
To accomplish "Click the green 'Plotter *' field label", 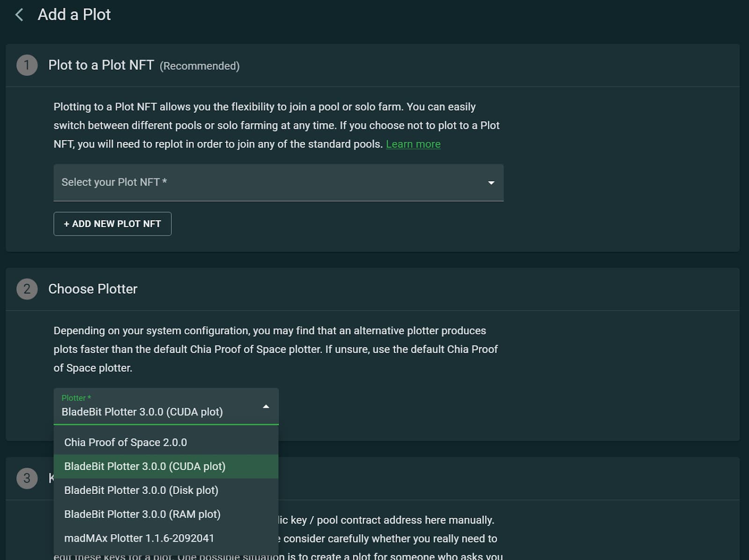I will pos(76,398).
